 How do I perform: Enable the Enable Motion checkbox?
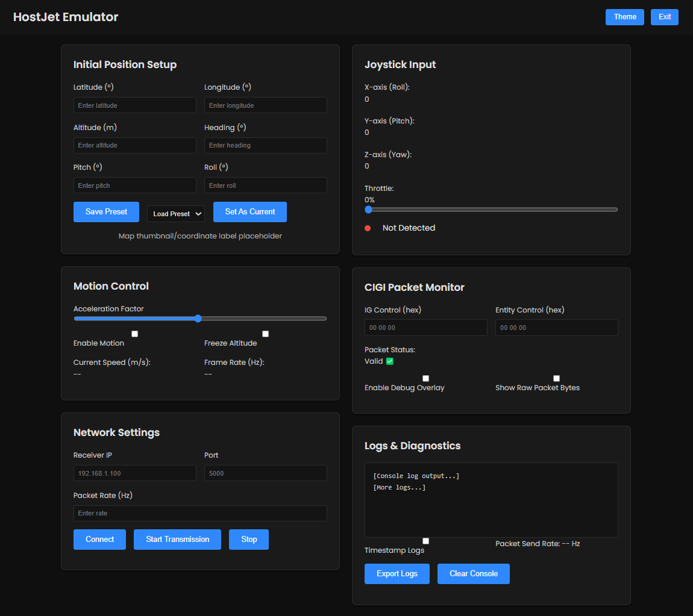[135, 334]
